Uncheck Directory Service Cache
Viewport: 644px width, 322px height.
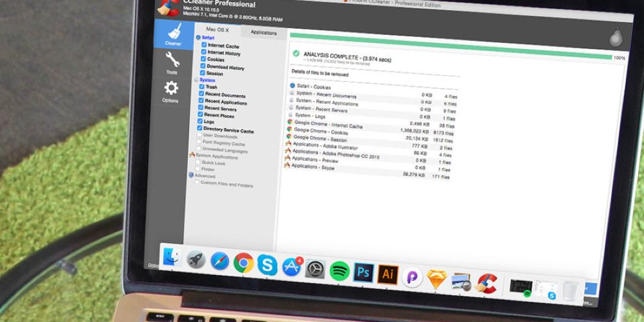pos(200,128)
